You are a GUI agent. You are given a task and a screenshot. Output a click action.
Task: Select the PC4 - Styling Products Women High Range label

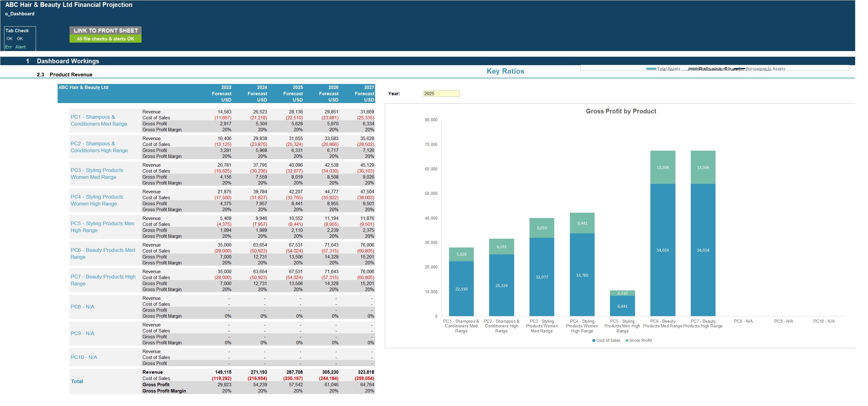pos(97,200)
